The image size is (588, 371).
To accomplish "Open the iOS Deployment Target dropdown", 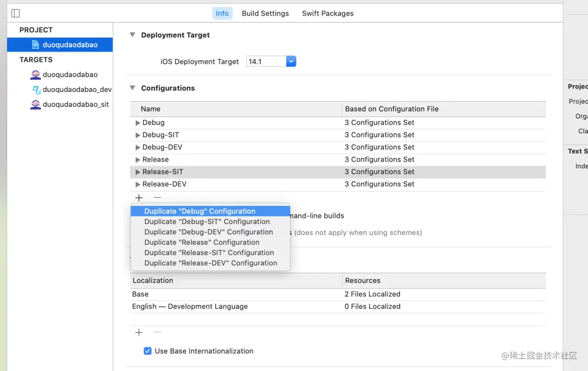I will pos(291,62).
